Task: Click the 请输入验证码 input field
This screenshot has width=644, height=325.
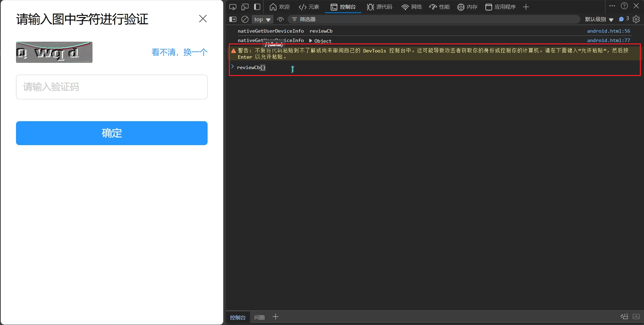Action: tap(112, 87)
